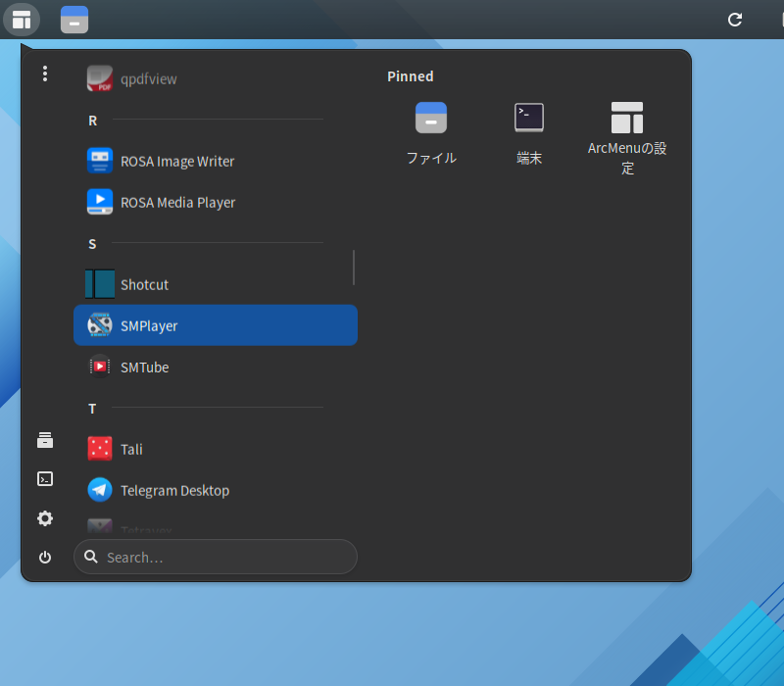Open the pinned ファイル app

(431, 134)
